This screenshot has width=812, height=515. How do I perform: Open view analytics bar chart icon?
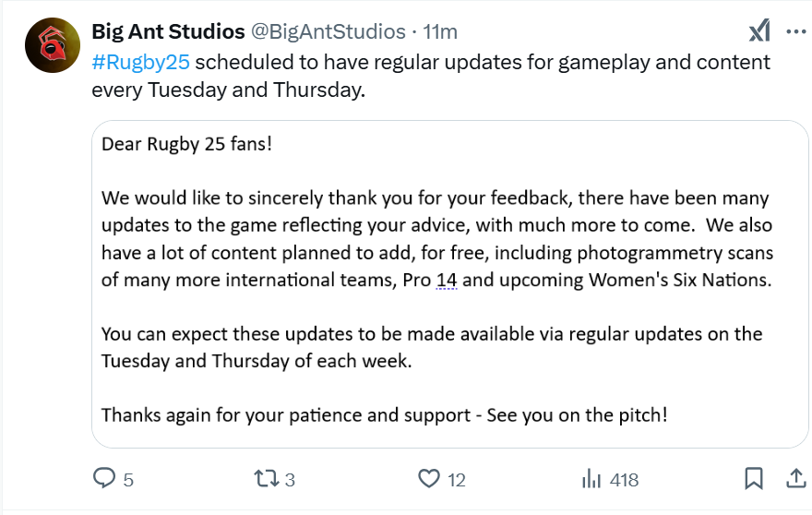[591, 478]
